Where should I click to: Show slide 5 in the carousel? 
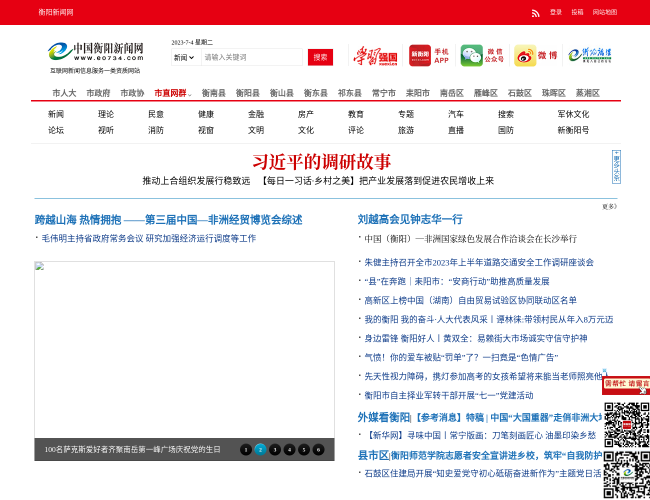pos(304,449)
